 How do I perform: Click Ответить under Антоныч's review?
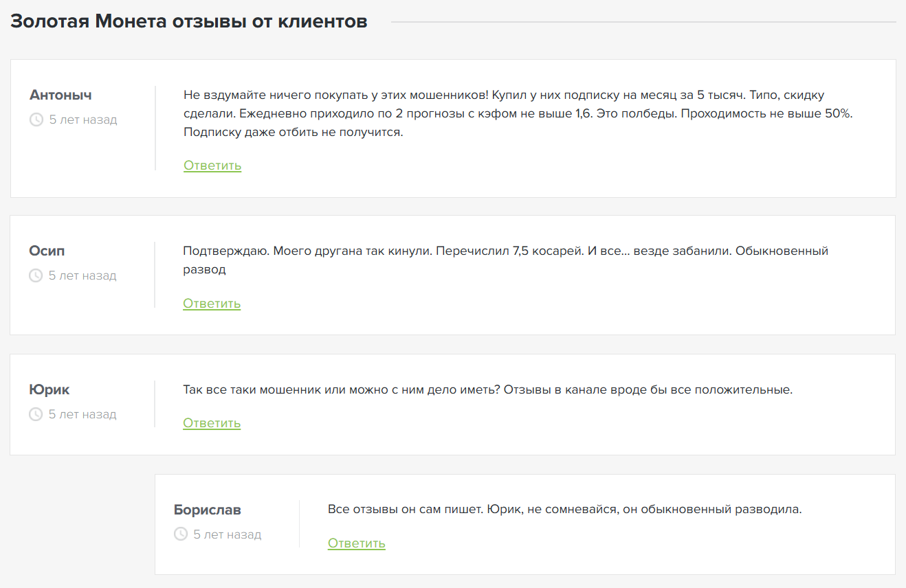pos(212,166)
